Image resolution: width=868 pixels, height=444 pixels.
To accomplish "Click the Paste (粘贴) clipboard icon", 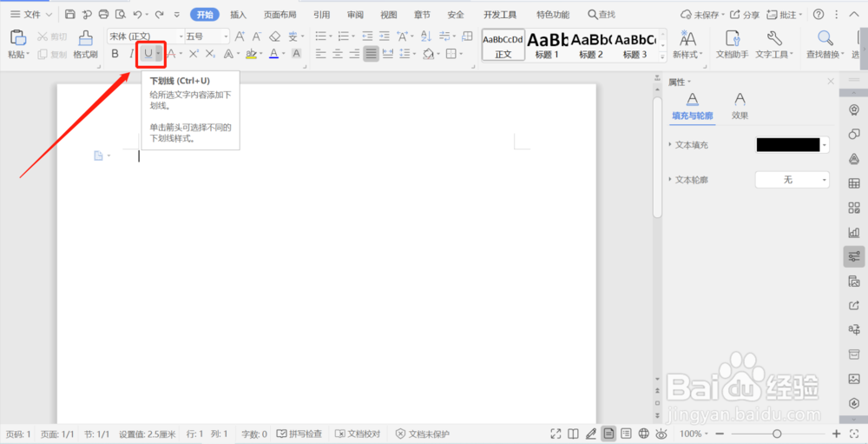I will pos(18,37).
